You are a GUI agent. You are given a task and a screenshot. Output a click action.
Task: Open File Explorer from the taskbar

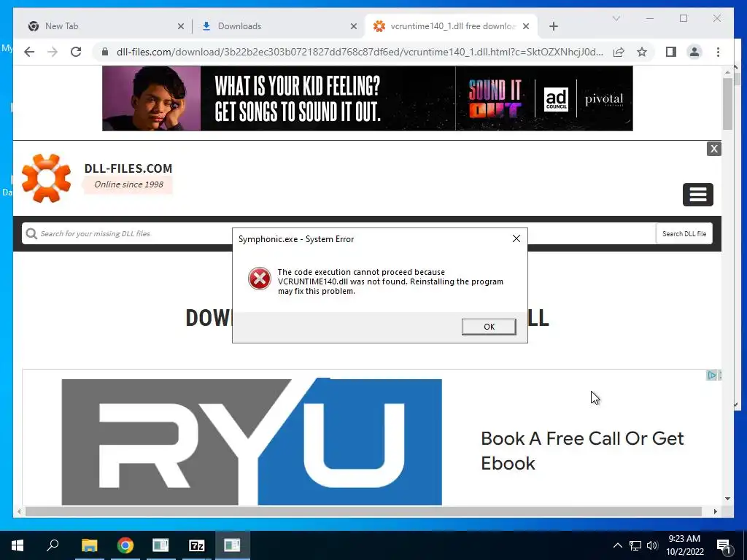point(89,545)
